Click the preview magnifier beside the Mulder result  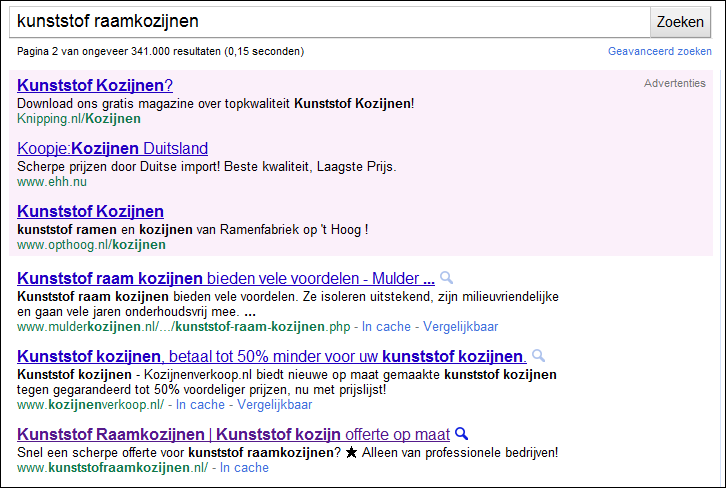pyautogui.click(x=446, y=278)
